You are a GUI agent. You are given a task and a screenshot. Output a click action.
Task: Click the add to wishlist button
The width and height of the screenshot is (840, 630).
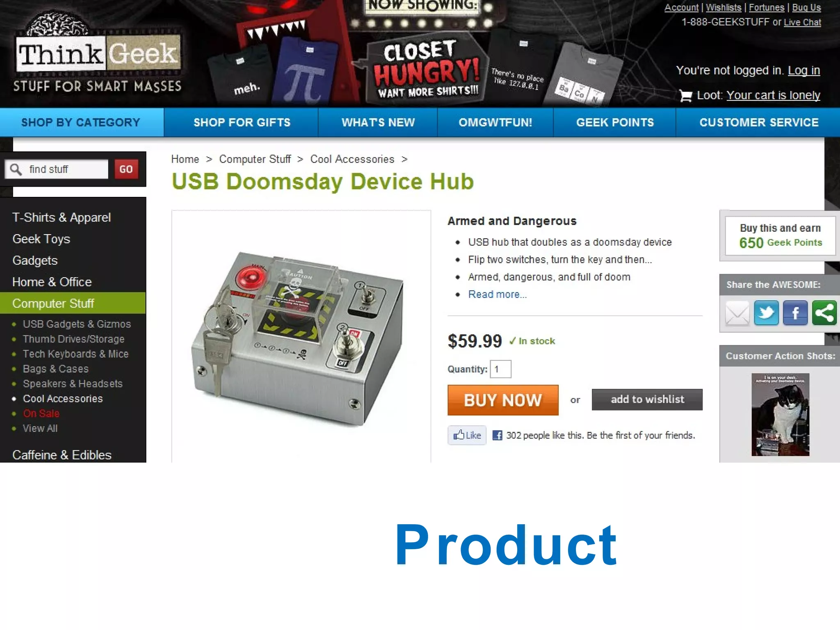point(647,399)
